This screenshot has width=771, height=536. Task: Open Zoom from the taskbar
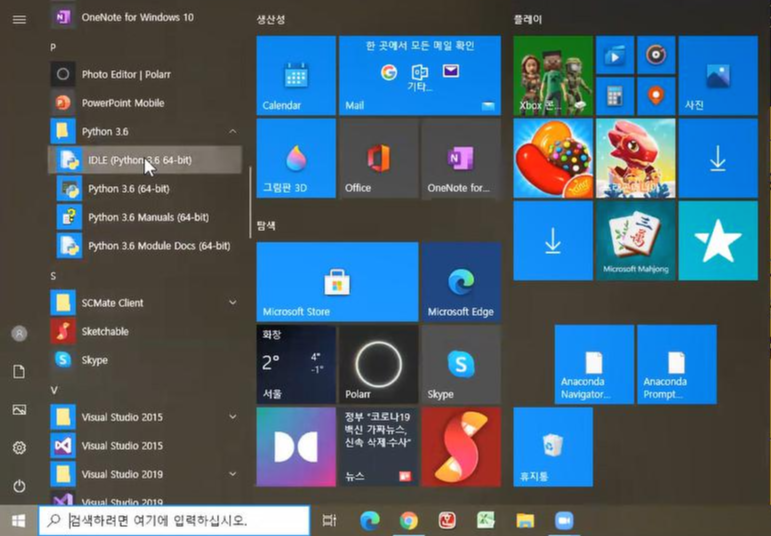tap(564, 520)
